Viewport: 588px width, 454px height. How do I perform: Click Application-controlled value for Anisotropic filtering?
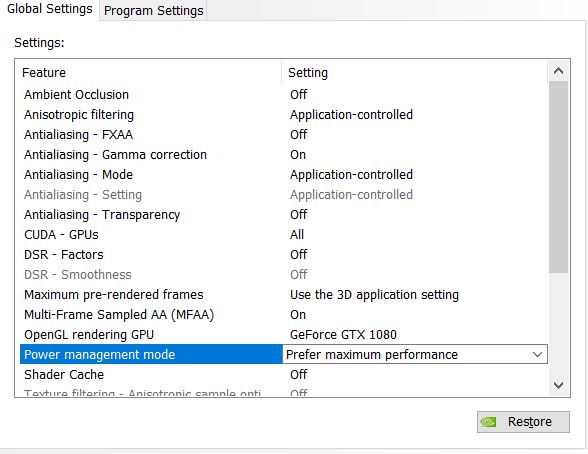click(x=351, y=115)
